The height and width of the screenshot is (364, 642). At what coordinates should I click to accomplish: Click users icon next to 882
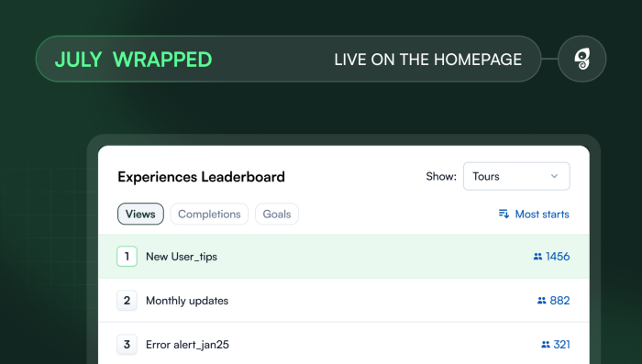point(542,301)
